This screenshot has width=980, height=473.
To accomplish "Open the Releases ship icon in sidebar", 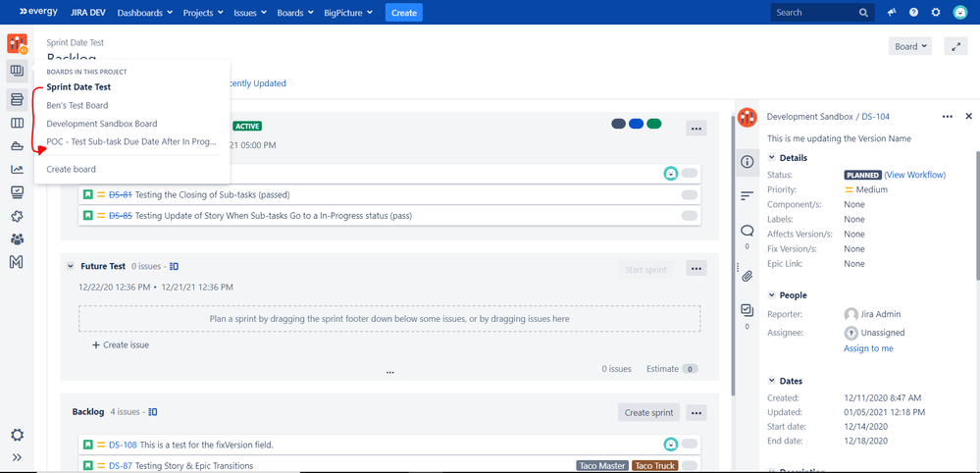I will click(17, 146).
